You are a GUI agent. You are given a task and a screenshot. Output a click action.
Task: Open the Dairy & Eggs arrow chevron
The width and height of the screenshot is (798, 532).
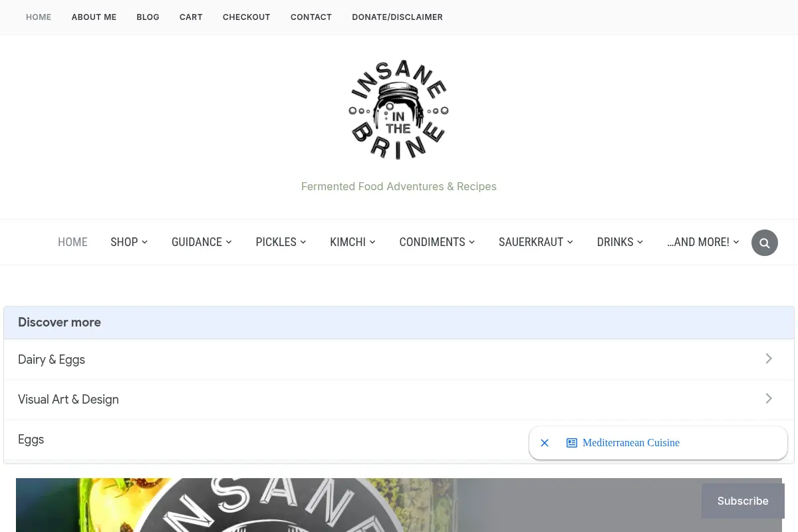point(769,359)
